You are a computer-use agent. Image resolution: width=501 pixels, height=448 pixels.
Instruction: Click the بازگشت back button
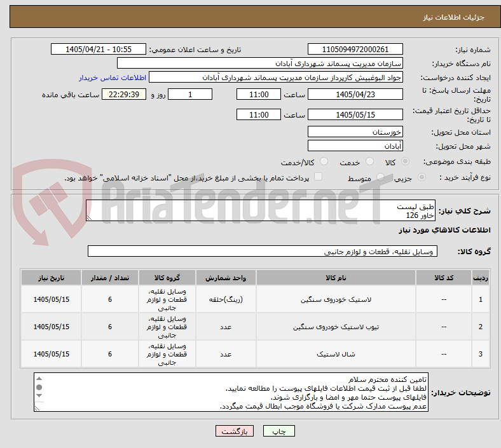pos(235,431)
